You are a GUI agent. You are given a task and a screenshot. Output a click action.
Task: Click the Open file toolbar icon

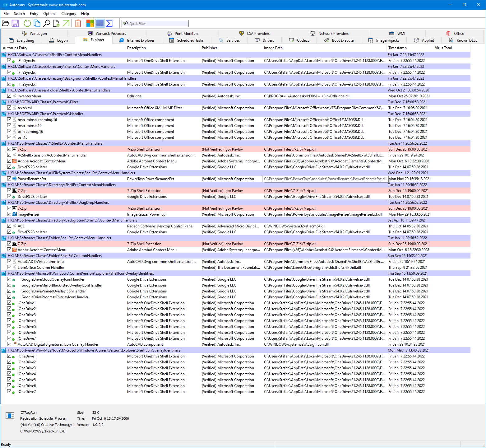[x=6, y=23]
